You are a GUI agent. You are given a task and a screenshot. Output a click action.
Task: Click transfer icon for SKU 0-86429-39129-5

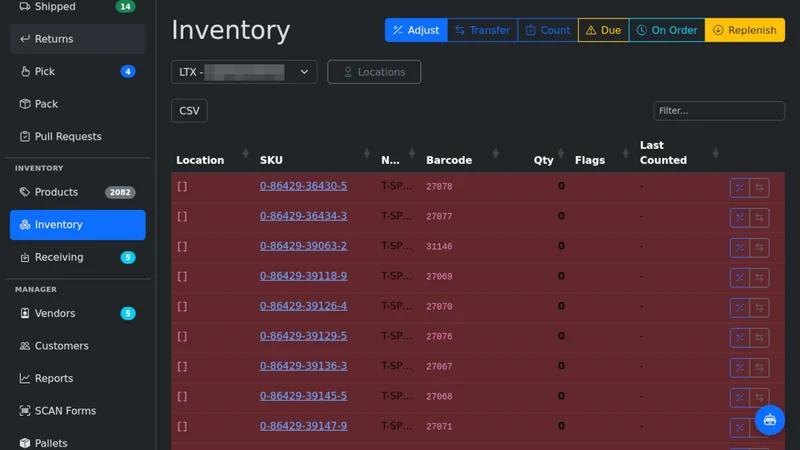coord(759,338)
